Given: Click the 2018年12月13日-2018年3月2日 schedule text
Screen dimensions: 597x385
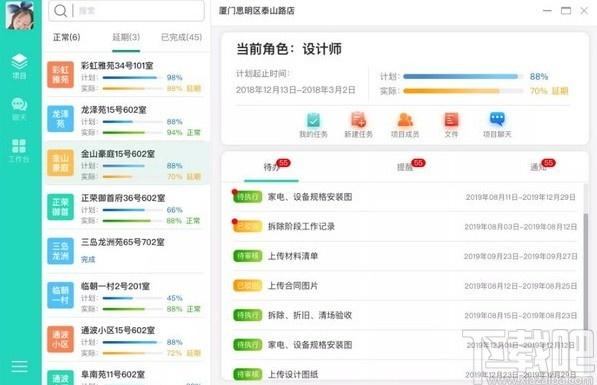Looking at the screenshot, I should click(x=295, y=90).
